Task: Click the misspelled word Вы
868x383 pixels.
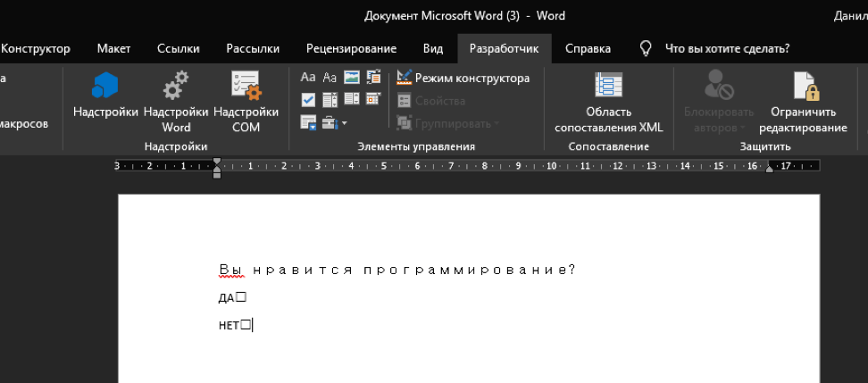Action: [x=231, y=270]
